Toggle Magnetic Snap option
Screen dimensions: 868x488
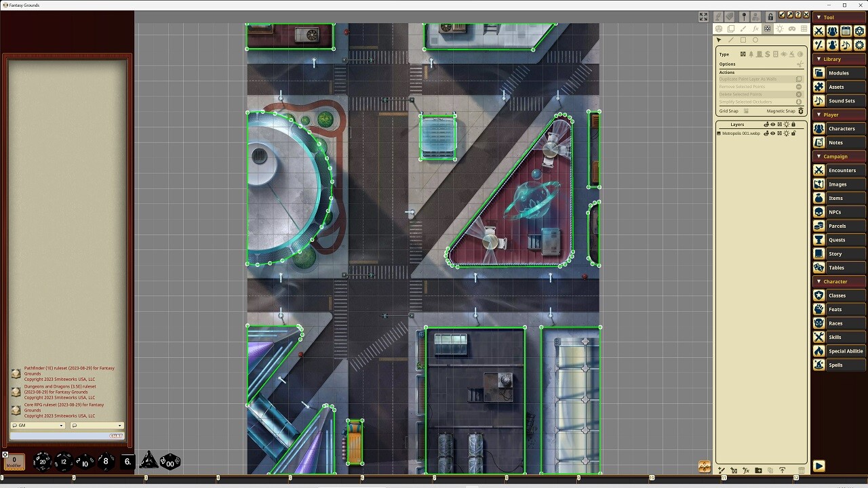pyautogui.click(x=800, y=111)
